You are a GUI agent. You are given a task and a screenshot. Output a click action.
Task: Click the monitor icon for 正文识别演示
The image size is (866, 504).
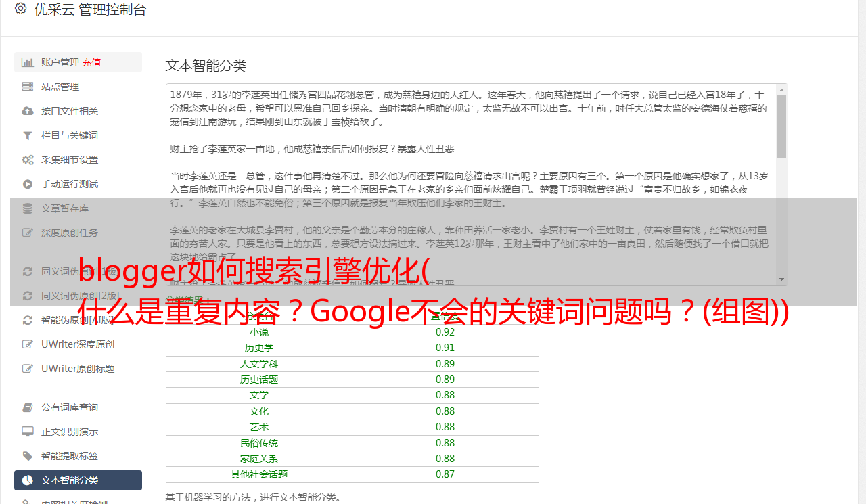(28, 432)
